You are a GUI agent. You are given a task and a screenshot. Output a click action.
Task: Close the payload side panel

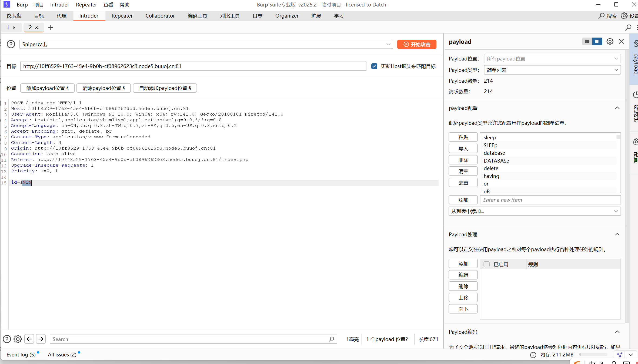(621, 41)
